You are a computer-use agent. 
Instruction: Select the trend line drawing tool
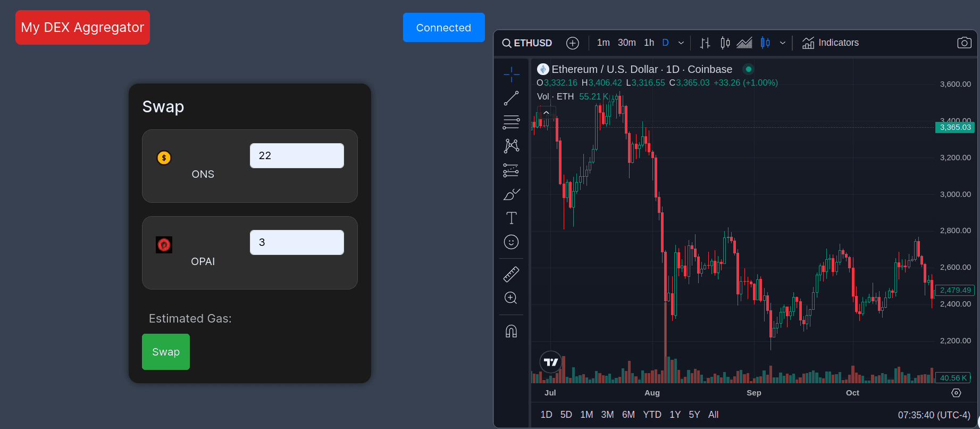(x=511, y=98)
